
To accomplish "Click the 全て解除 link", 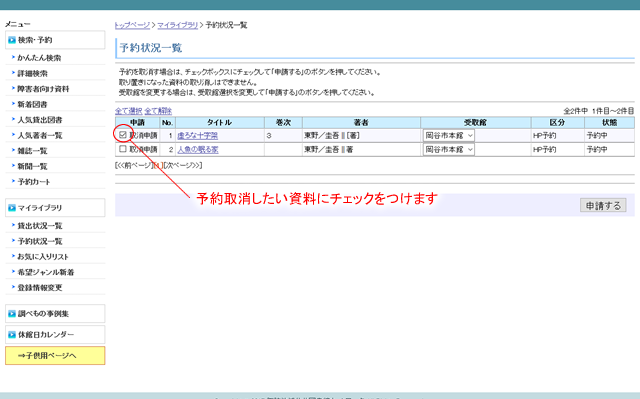I will click(158, 111).
